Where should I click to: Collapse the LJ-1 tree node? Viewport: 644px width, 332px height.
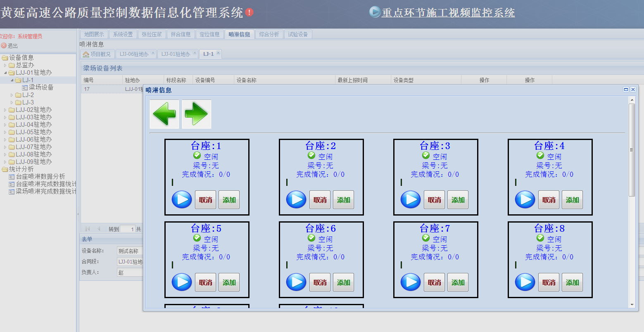point(12,80)
